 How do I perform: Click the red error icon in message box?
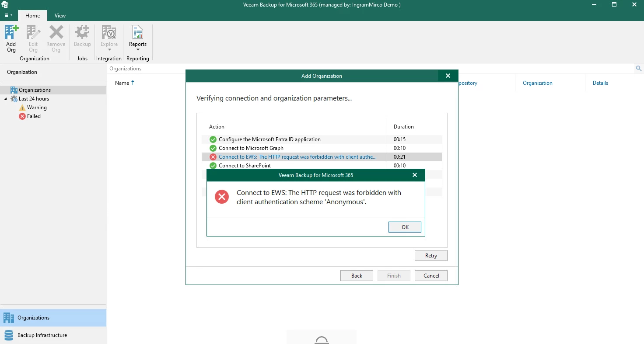pos(222,197)
